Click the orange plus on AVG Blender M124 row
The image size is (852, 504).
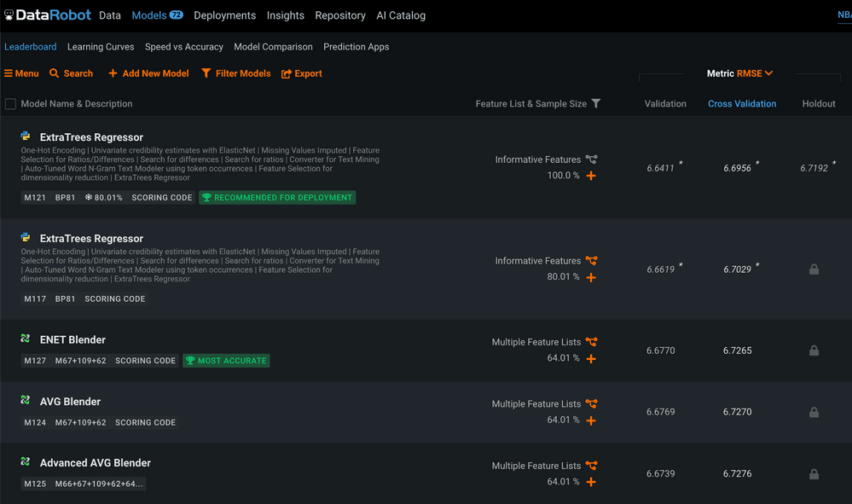pyautogui.click(x=591, y=420)
